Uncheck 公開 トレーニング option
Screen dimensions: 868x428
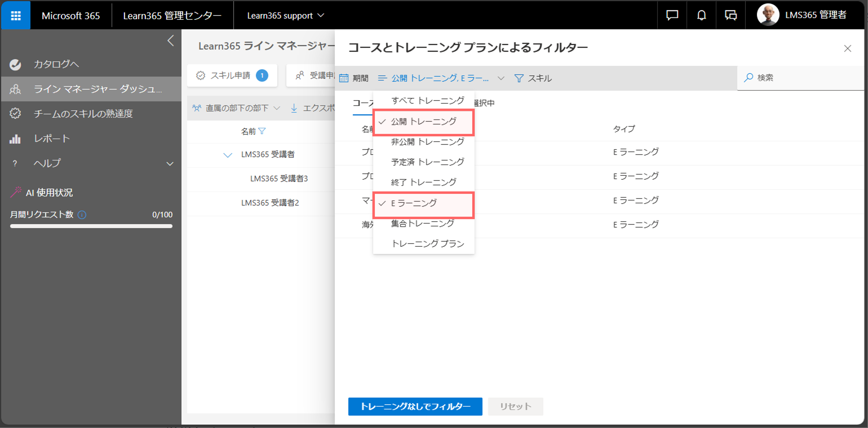(424, 121)
